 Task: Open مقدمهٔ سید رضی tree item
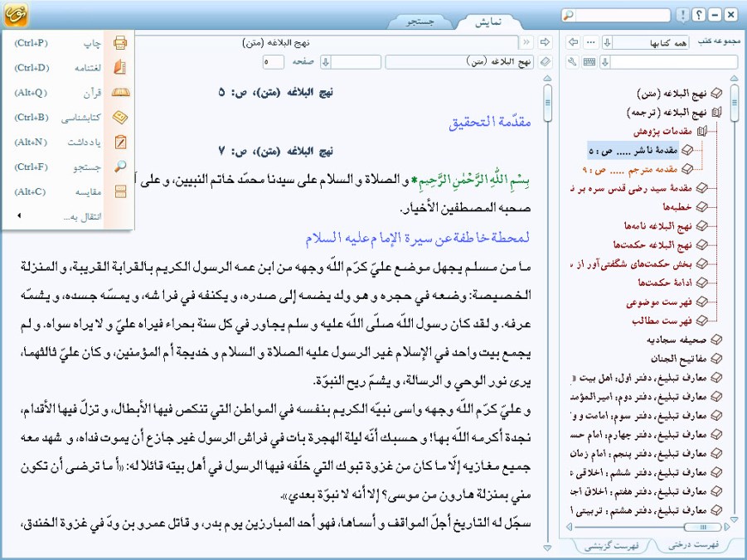click(631, 188)
